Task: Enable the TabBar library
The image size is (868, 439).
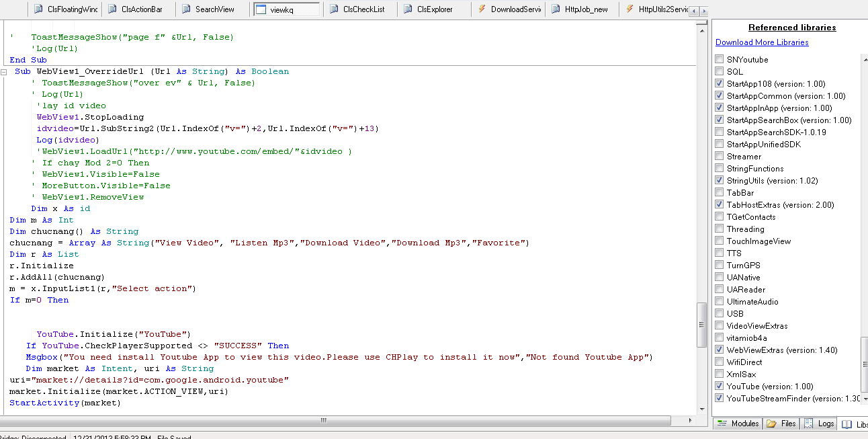Action: click(x=720, y=192)
